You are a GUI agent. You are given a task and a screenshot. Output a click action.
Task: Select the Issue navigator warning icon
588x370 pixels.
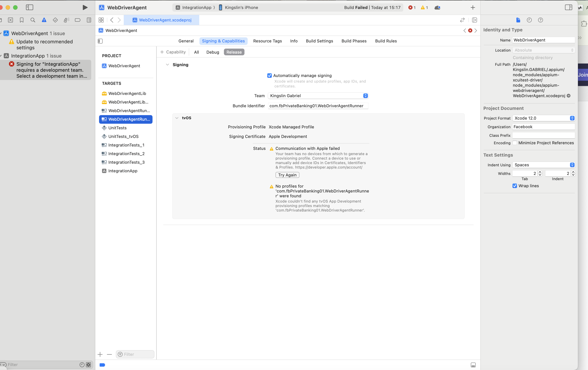[44, 20]
